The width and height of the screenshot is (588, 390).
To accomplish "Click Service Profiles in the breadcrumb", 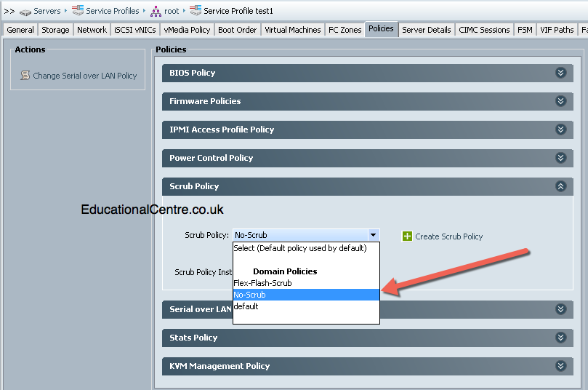I will click(113, 11).
